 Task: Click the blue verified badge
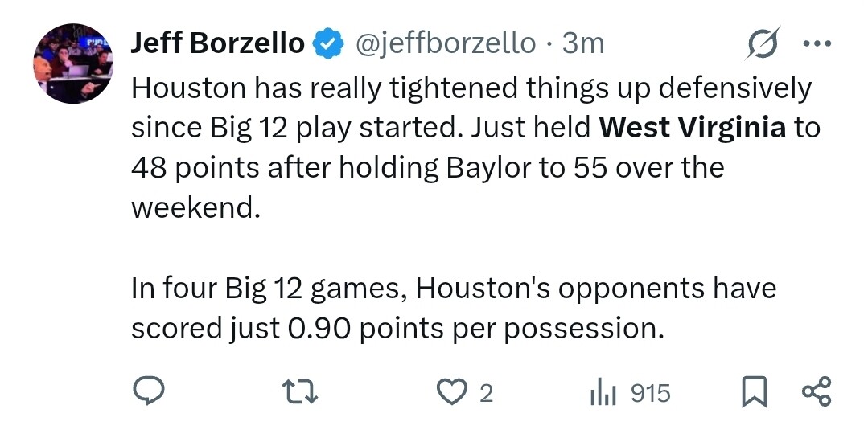tap(327, 43)
